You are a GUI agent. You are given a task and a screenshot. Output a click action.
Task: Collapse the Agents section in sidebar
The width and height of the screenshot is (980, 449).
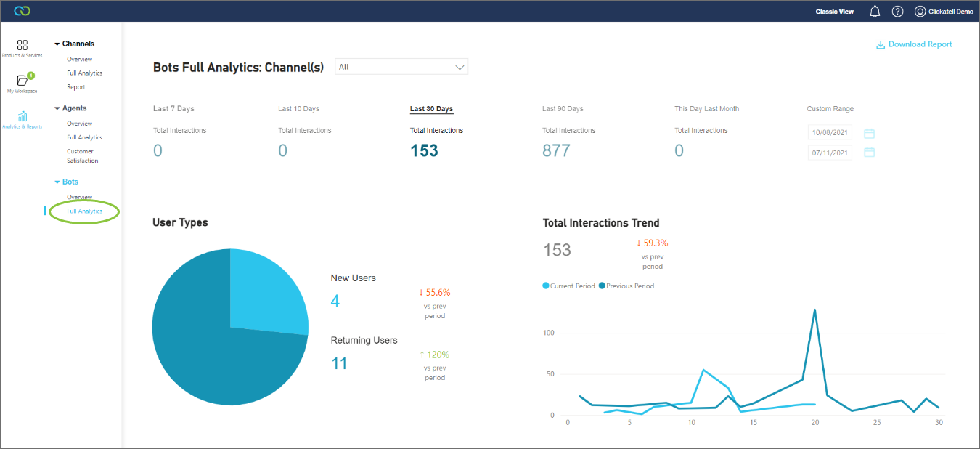57,109
